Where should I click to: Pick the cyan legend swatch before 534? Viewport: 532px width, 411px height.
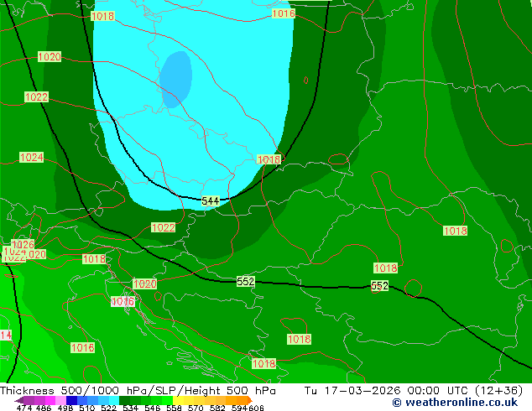point(114,400)
